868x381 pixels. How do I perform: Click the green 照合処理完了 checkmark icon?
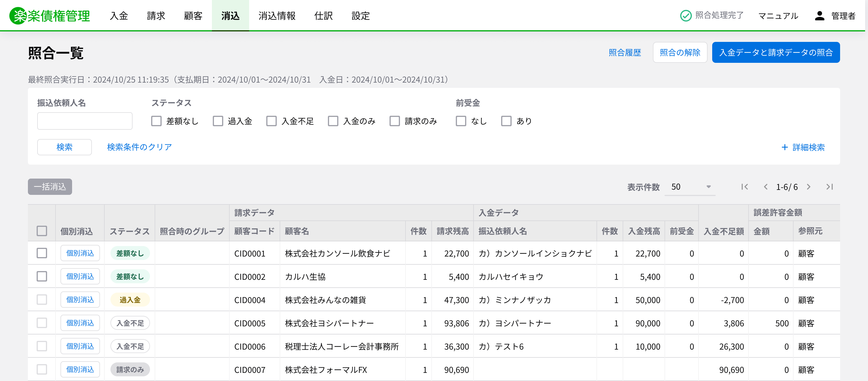[x=685, y=15]
